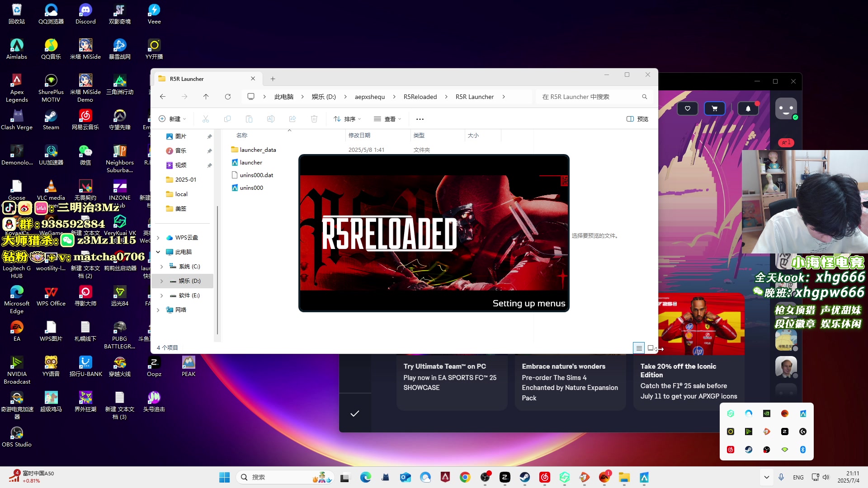Expand the WPS云盘 tree node
This screenshot has height=488, width=868.
[158, 238]
